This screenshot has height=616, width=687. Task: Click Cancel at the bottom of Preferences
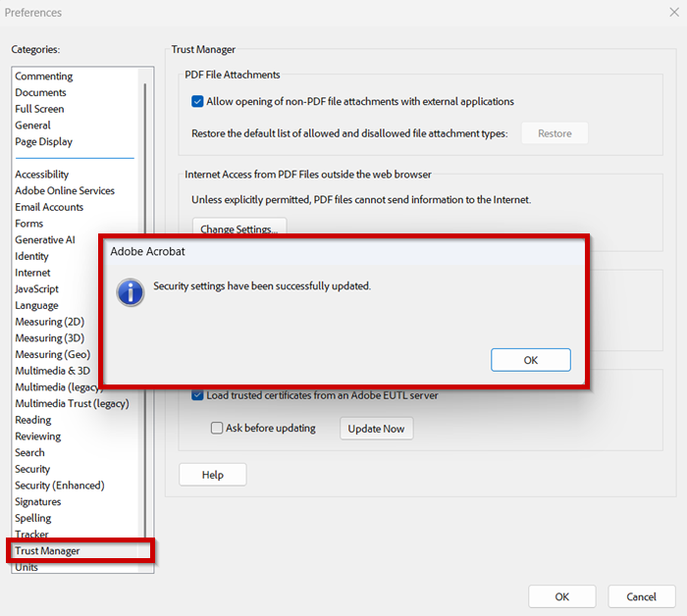pyautogui.click(x=641, y=596)
